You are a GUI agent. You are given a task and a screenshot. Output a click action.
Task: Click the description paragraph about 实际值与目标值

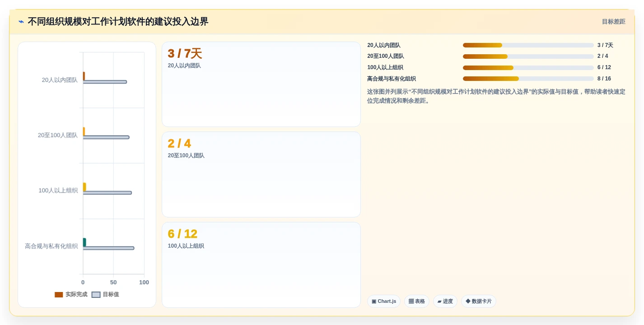point(496,96)
